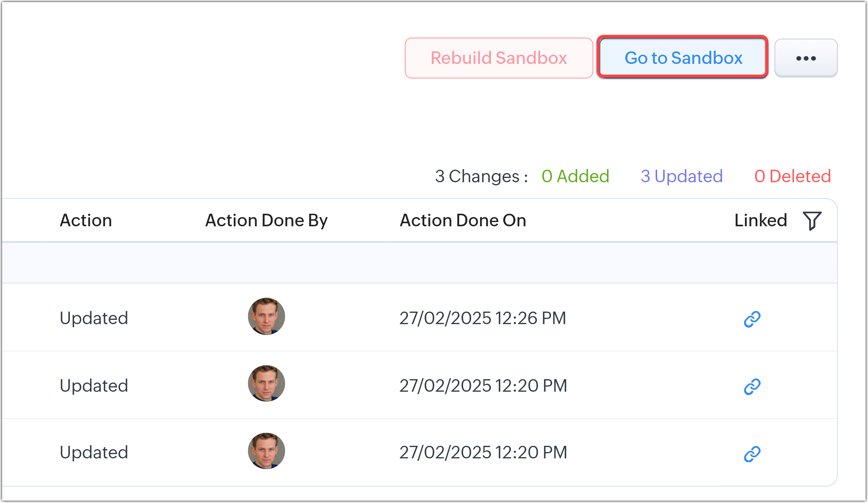This screenshot has height=503, width=868.
Task: Click the Rebuild Sandbox button
Action: click(498, 58)
